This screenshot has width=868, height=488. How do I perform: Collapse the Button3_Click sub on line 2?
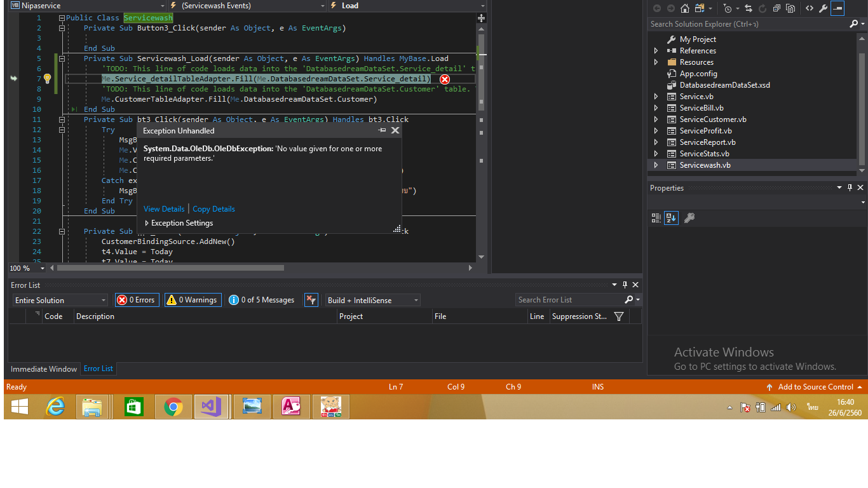62,28
